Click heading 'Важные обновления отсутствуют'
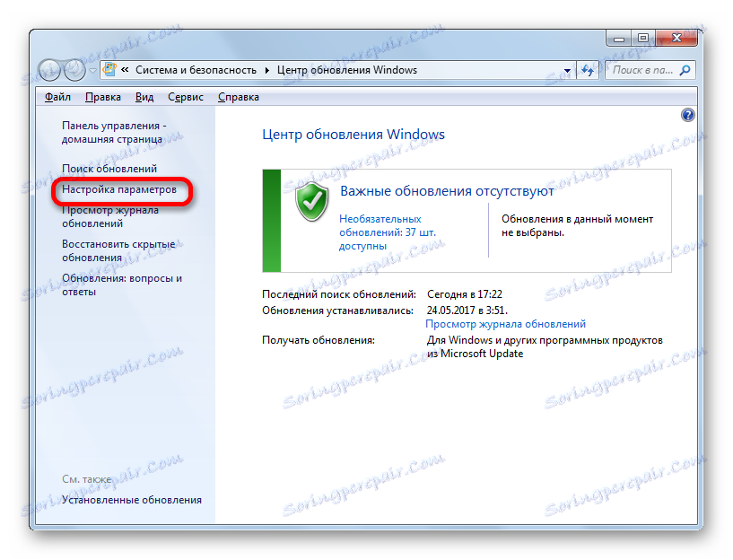The image size is (733, 560). pyautogui.click(x=447, y=191)
